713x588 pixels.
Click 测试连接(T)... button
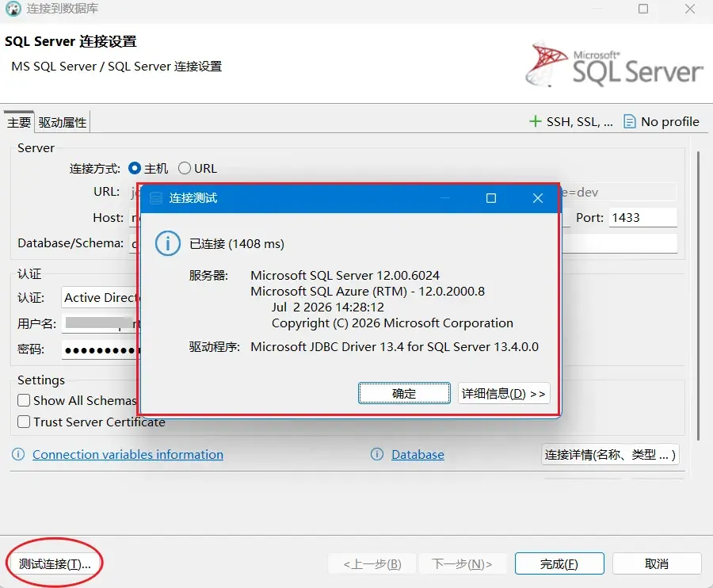click(55, 564)
